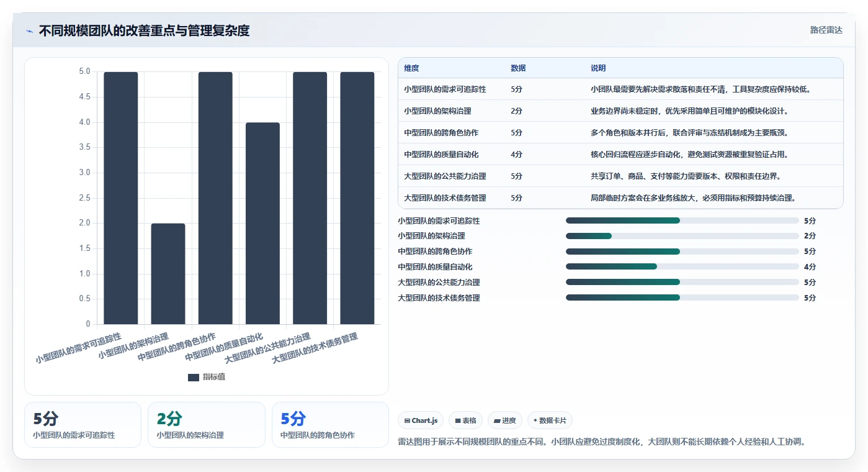Click the 5.0 y-axis tick label

(x=84, y=71)
